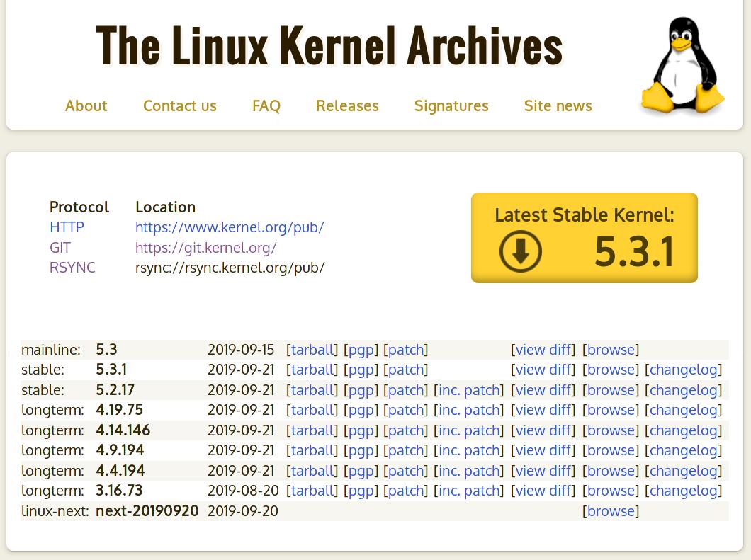Download tarball for longterm 4.14.146

[x=314, y=430]
